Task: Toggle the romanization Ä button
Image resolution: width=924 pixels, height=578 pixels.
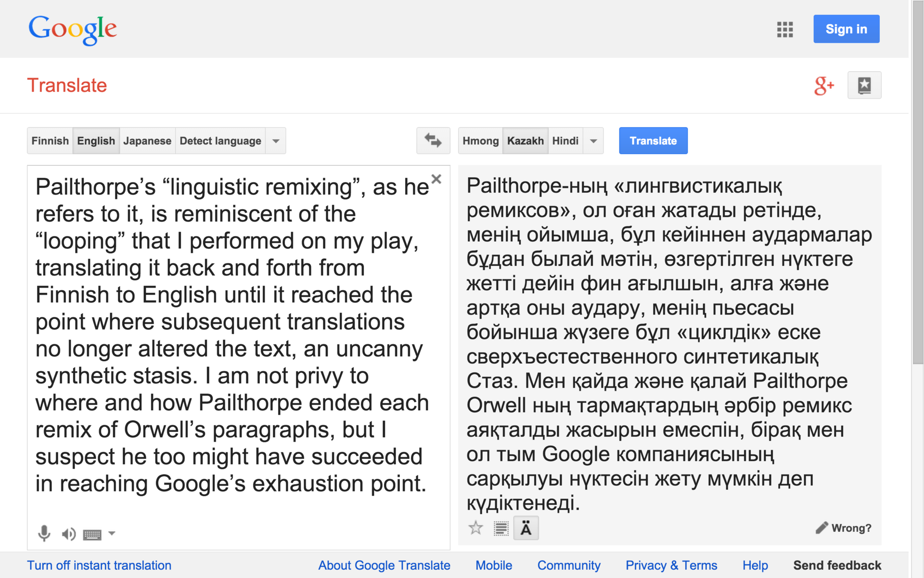Action: tap(526, 528)
